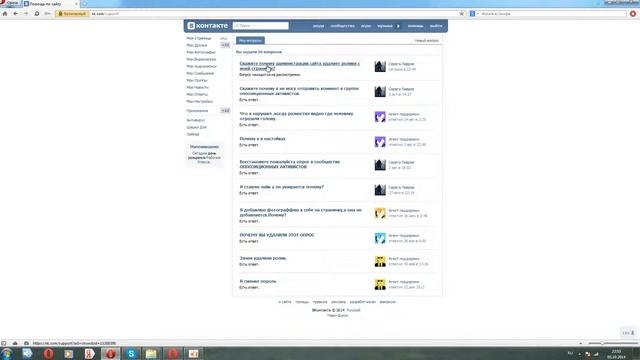Click the camera icon in status bar

pyautogui.click(x=26, y=343)
